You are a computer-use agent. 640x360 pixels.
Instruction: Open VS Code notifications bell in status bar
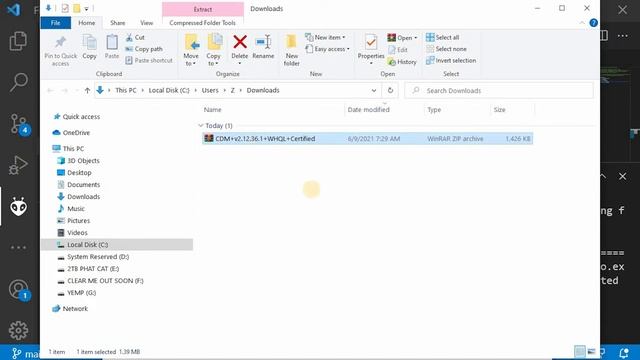[x=623, y=352]
